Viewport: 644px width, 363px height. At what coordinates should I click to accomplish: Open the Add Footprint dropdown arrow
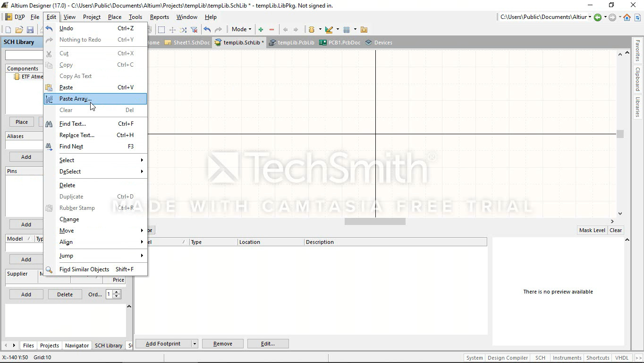pos(195,344)
